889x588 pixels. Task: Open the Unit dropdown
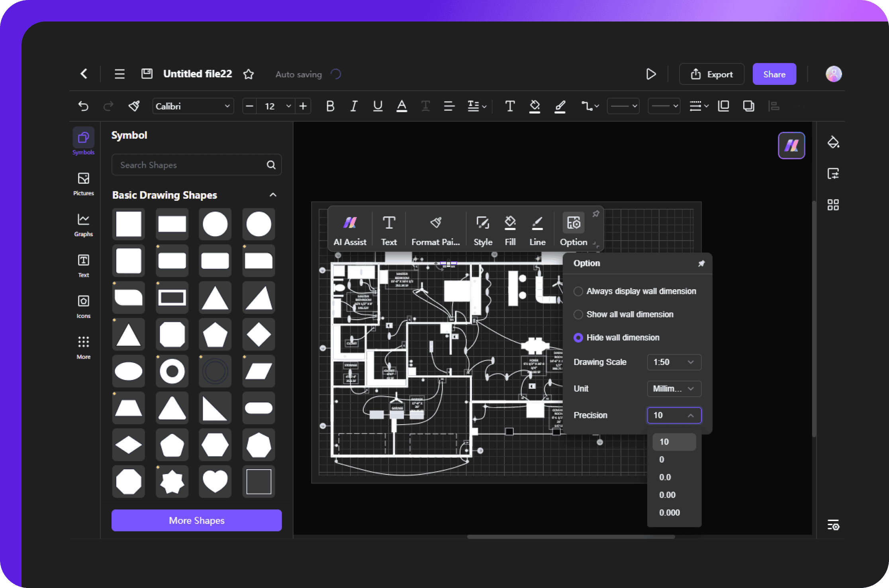click(674, 388)
